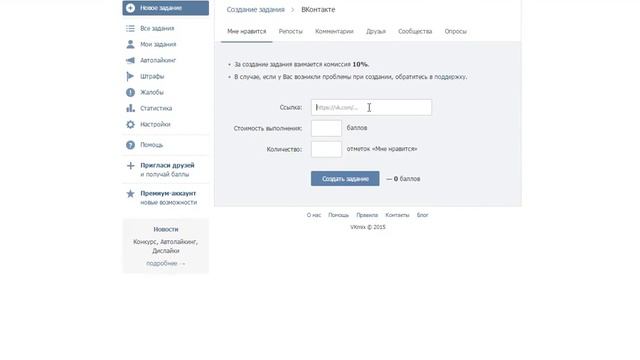The height and width of the screenshot is (360, 640).
Task: Open the Контакты footer link
Action: tap(397, 215)
